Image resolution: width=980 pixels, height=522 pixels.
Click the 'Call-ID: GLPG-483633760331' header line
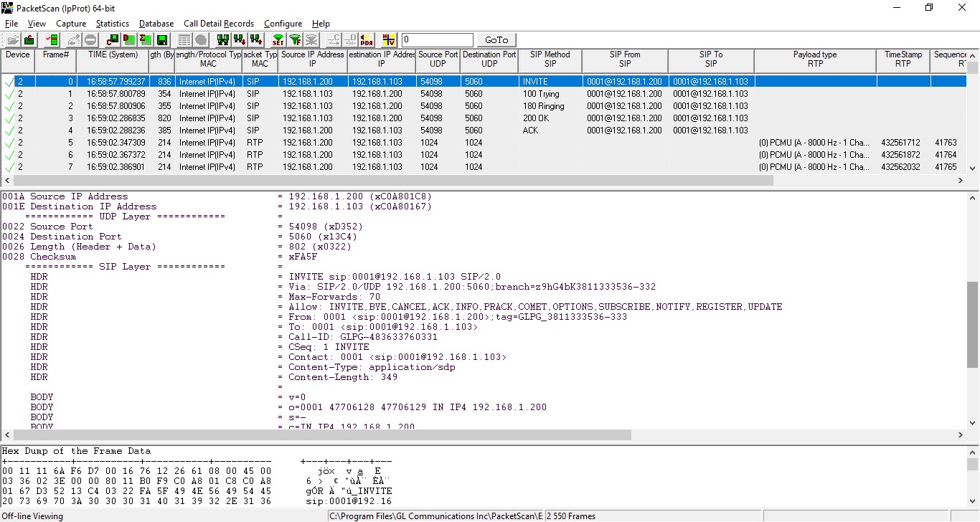coord(363,337)
